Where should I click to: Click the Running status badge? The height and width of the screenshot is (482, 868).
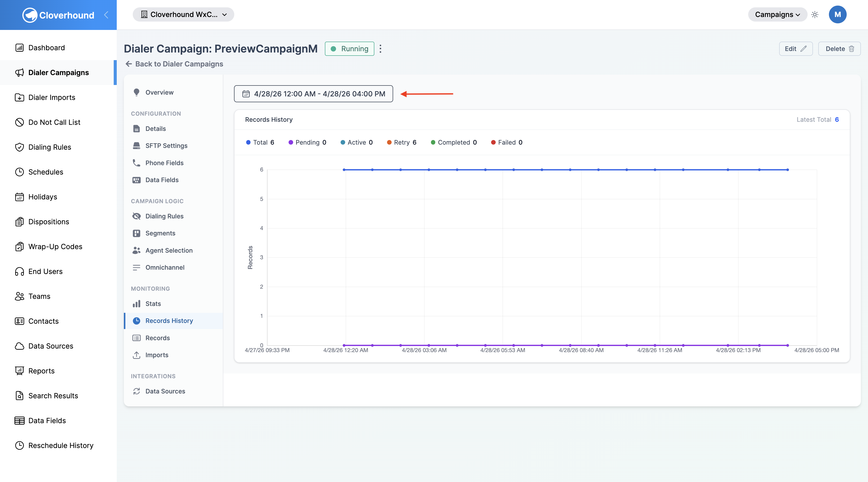(x=349, y=48)
